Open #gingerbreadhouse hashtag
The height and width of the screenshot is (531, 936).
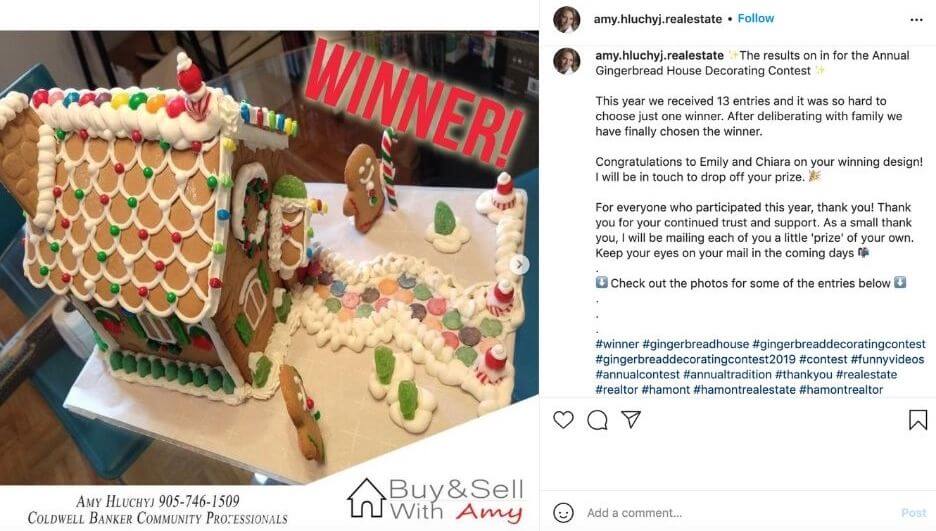click(695, 344)
